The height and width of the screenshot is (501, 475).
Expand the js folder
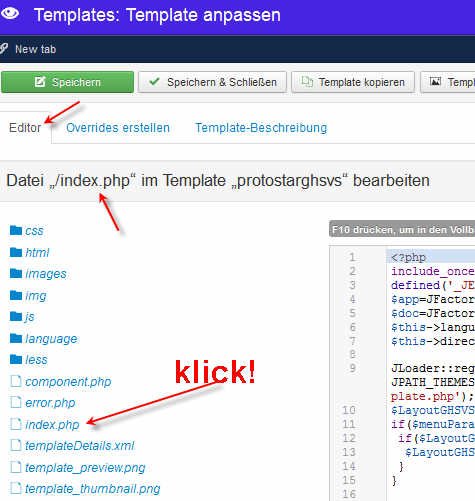[x=30, y=317]
